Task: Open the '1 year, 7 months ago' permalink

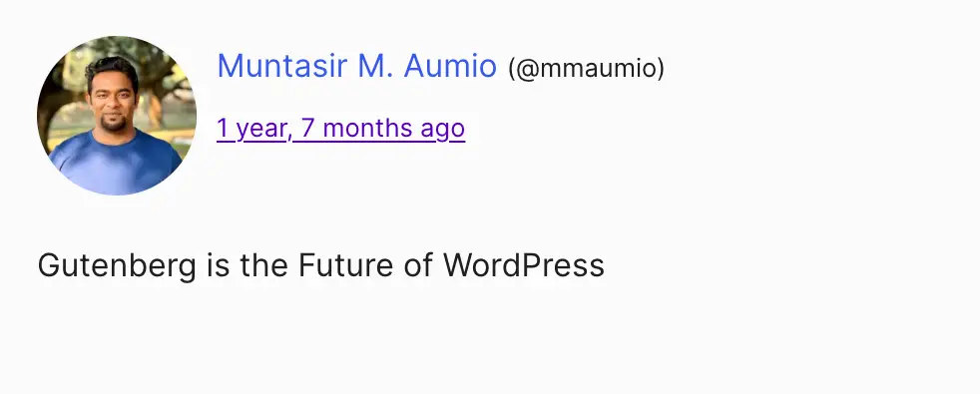Action: (x=340, y=128)
